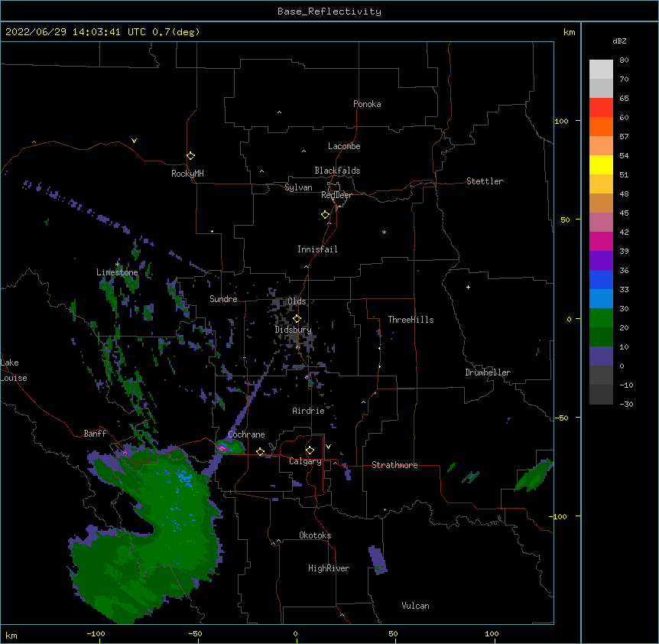This screenshot has height=644, width=659.
Task: Select the RedDeer city label
Action: coord(336,195)
